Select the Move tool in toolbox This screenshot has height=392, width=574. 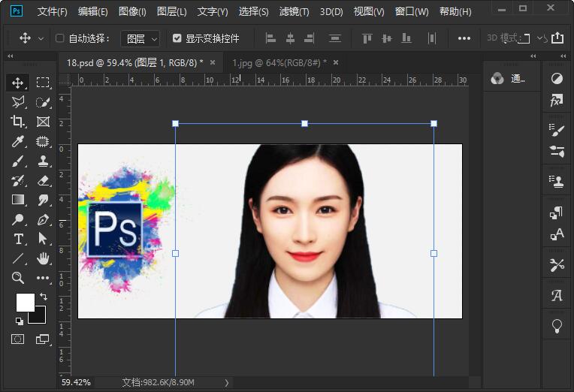pyautogui.click(x=17, y=83)
